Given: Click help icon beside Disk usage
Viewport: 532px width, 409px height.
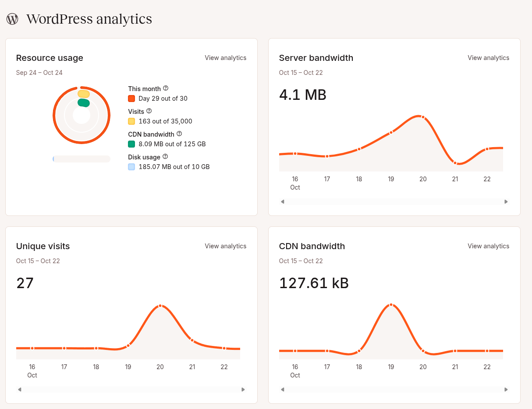Looking at the screenshot, I should pyautogui.click(x=165, y=156).
